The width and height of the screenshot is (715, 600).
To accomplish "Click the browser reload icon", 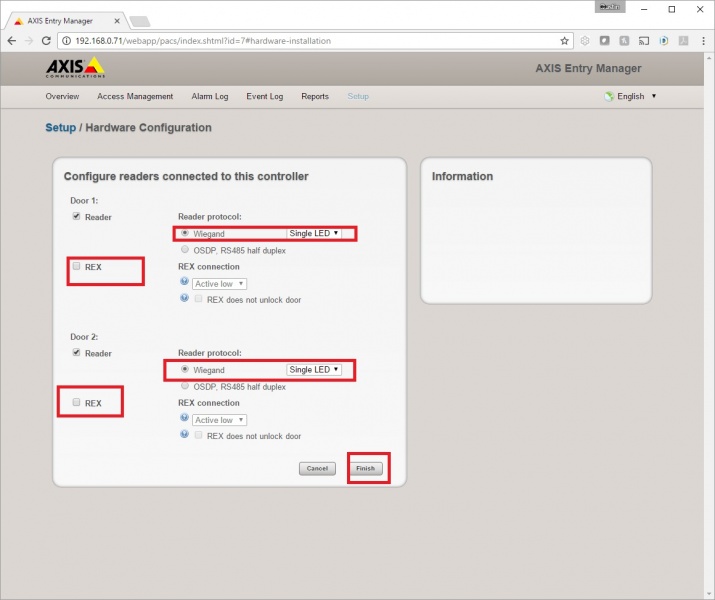I will click(46, 41).
